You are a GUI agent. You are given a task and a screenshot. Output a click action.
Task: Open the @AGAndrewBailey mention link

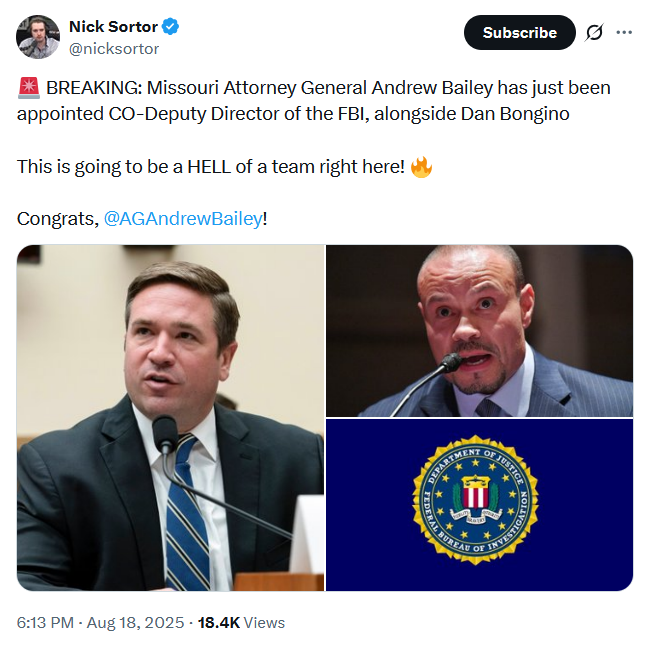tap(182, 218)
